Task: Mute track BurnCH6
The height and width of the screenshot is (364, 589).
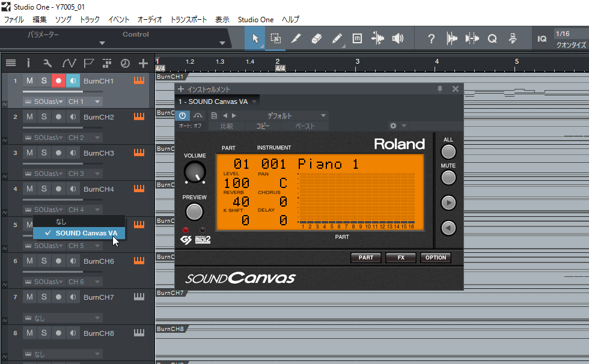Action: [x=29, y=261]
